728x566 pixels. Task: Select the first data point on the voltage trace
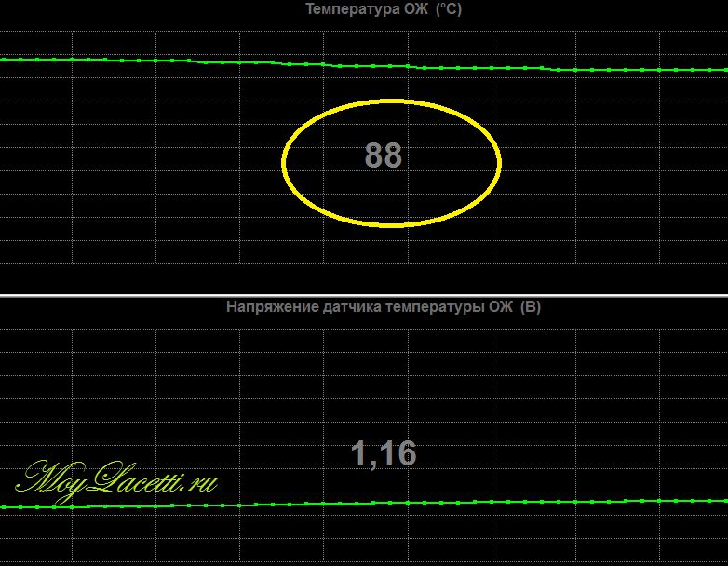click(x=4, y=507)
